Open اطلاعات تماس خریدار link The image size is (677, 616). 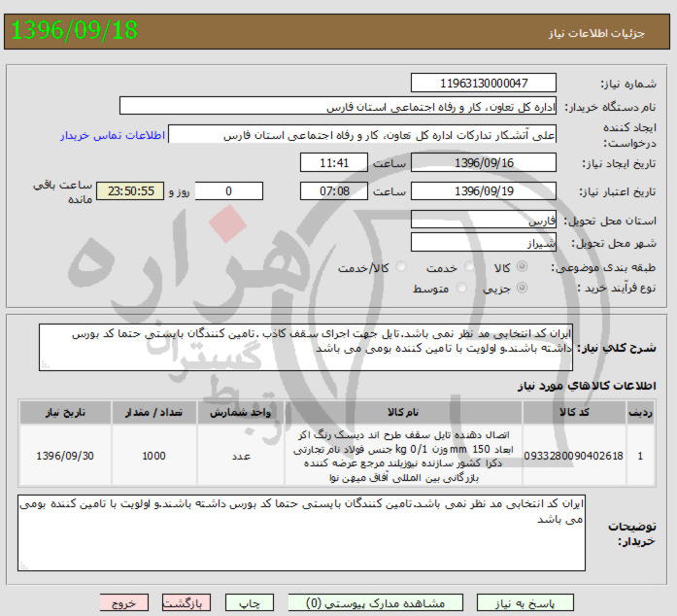pos(113,135)
